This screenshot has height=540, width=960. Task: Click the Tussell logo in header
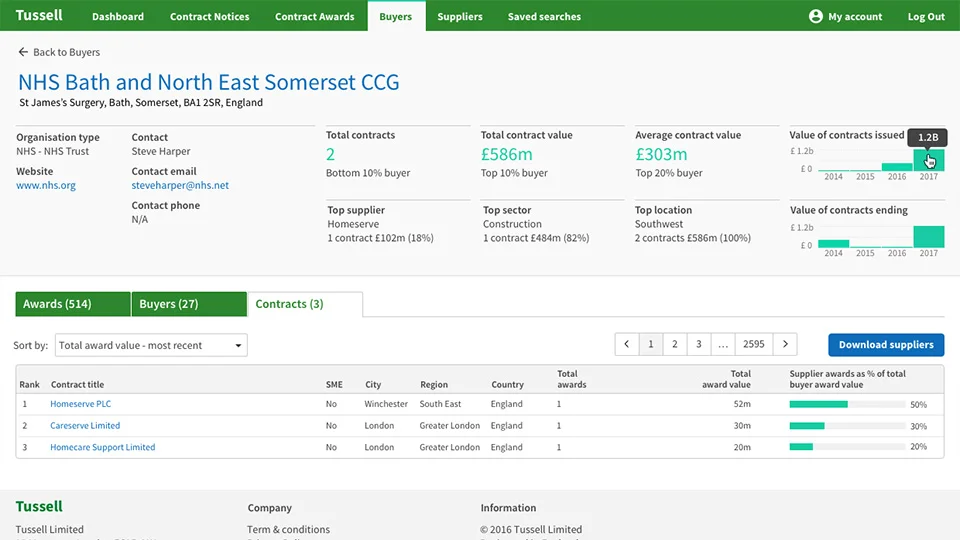39,15
